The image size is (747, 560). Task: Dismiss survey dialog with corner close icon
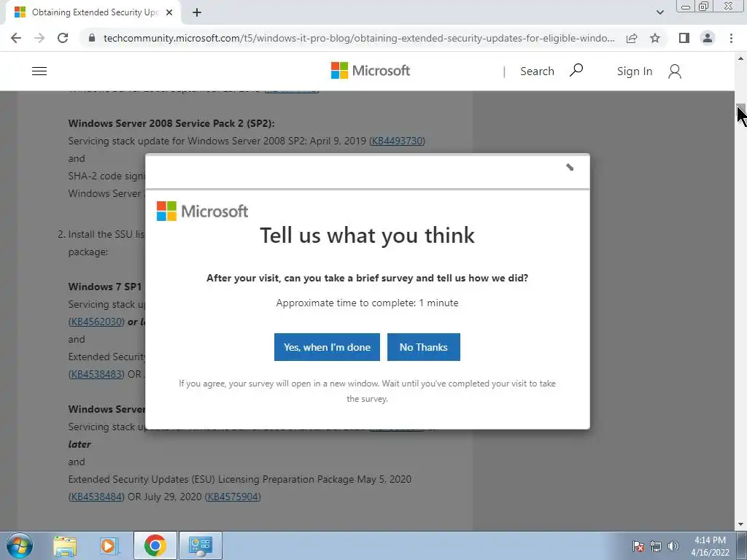(x=570, y=167)
